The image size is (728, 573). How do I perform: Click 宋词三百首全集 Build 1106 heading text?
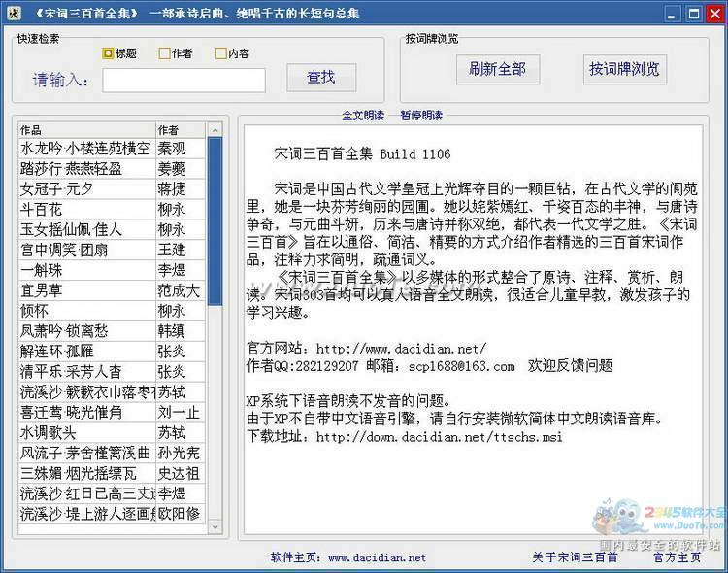(x=363, y=153)
